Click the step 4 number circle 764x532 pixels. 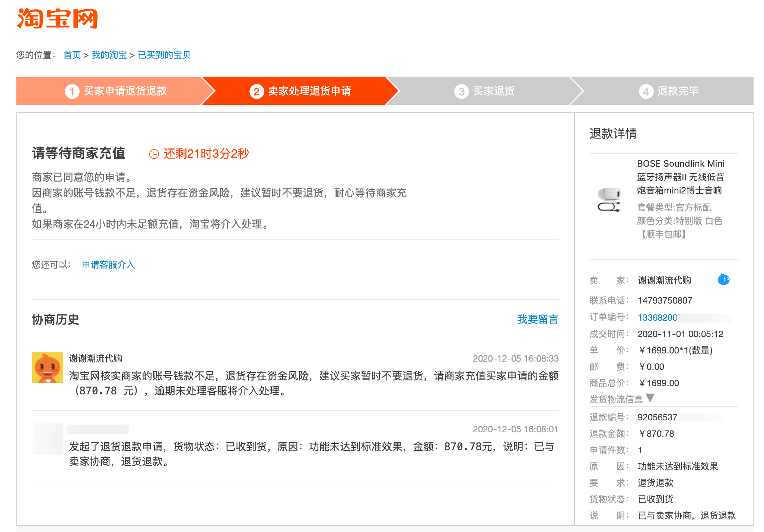point(646,91)
